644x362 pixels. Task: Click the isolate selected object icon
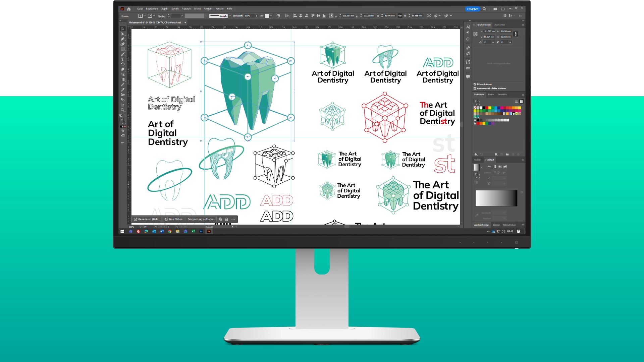(x=429, y=16)
